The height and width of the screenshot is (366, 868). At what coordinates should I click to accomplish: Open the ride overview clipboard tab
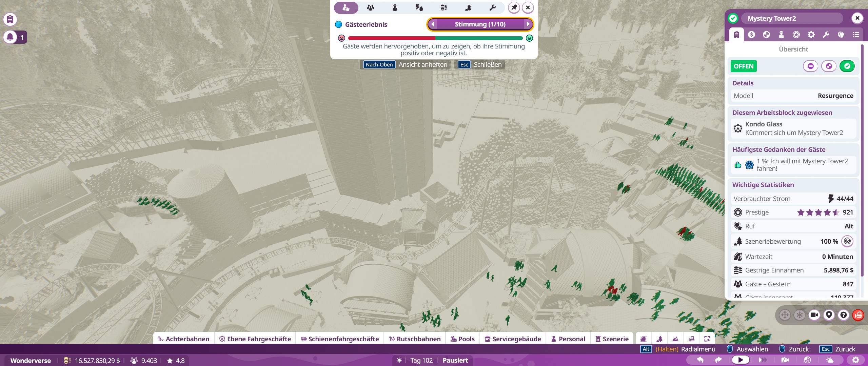(736, 35)
